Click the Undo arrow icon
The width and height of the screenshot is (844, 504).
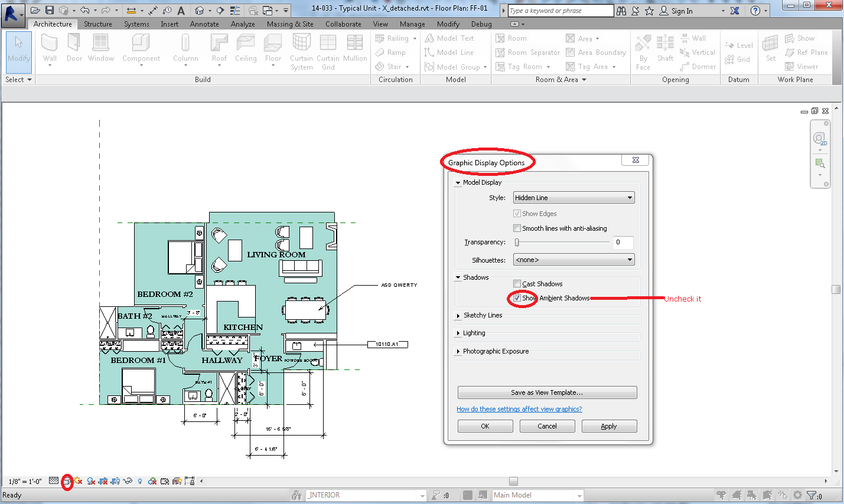(x=85, y=11)
